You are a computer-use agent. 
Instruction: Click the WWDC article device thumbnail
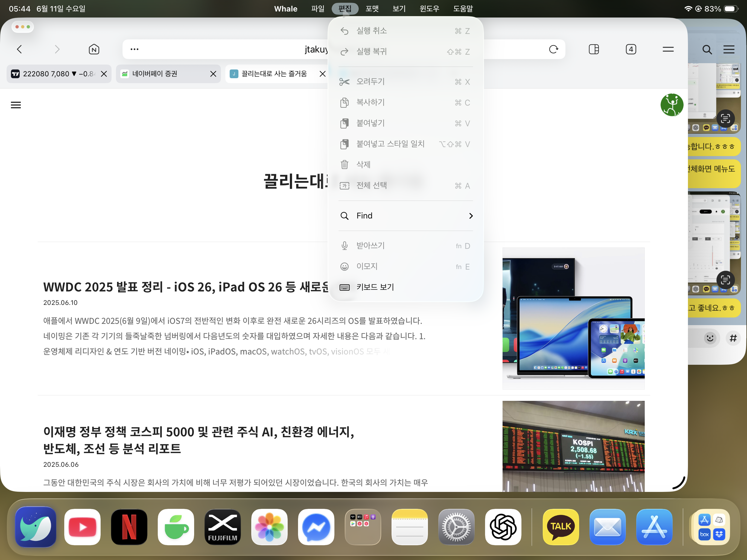[573, 318]
